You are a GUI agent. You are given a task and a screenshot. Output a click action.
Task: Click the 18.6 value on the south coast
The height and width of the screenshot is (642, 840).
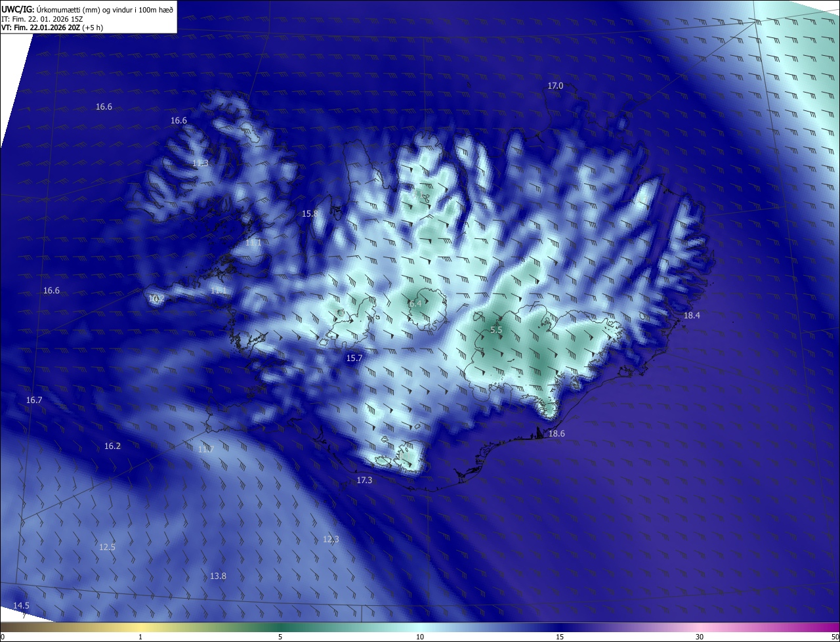coord(556,433)
